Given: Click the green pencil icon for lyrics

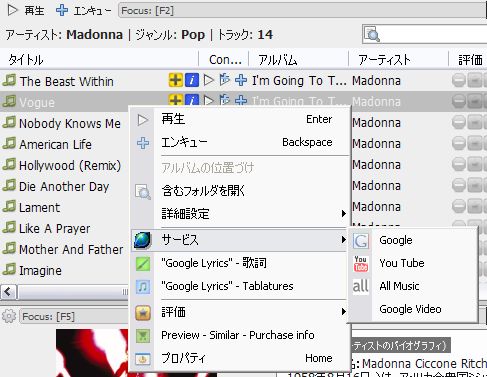Looking at the screenshot, I should tap(143, 264).
